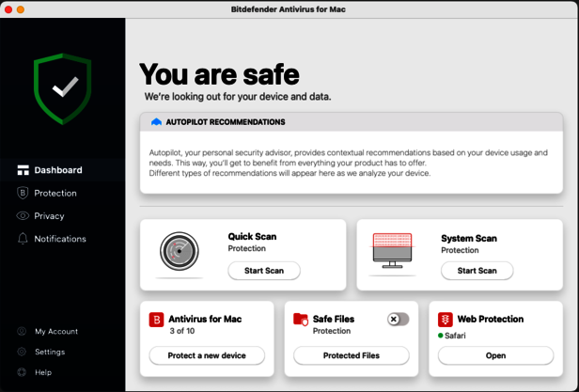
Task: Open Help in the sidebar
Action: click(42, 372)
